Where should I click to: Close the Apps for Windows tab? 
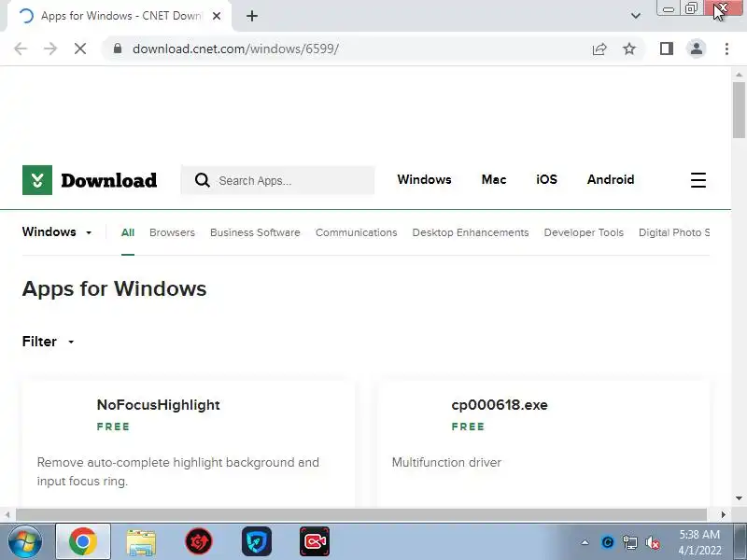217,16
